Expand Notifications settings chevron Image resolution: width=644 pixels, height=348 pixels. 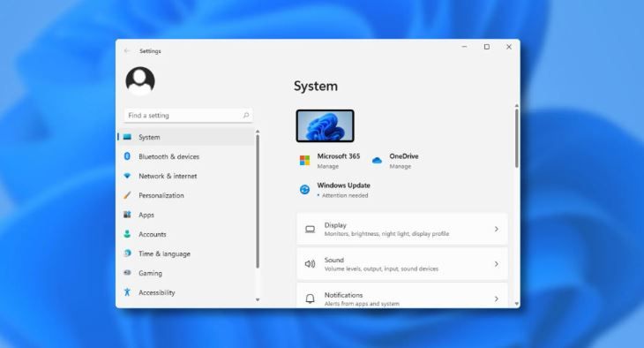pyautogui.click(x=497, y=299)
